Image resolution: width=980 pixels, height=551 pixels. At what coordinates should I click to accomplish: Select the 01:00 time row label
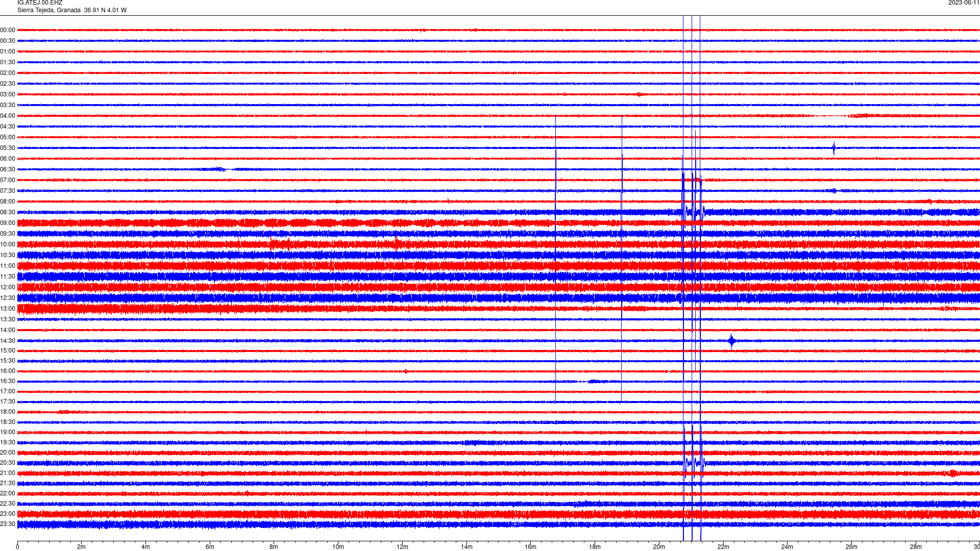(8, 52)
